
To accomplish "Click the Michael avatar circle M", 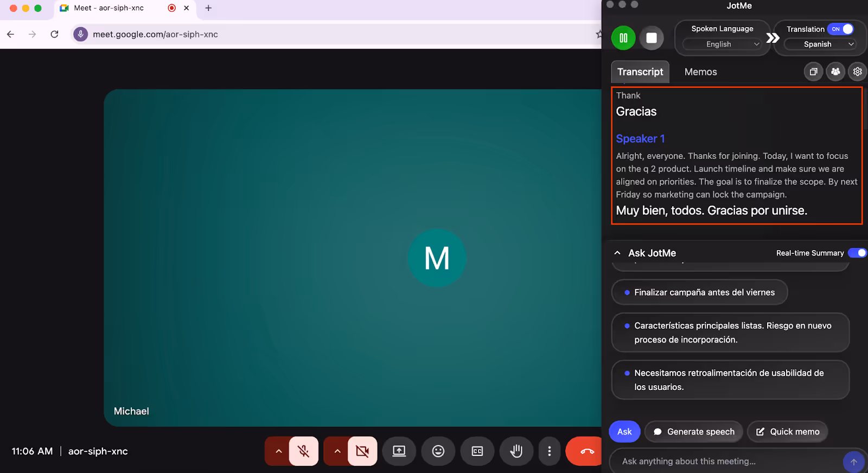I will coord(437,258).
